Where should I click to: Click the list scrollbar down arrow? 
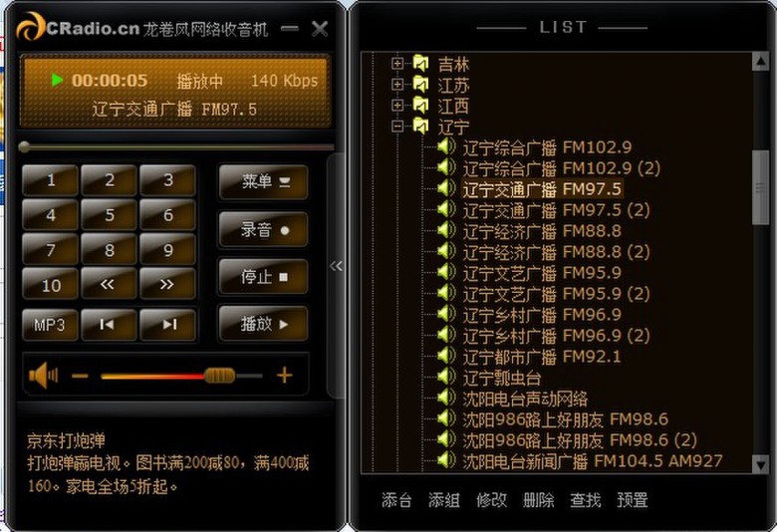(x=761, y=464)
